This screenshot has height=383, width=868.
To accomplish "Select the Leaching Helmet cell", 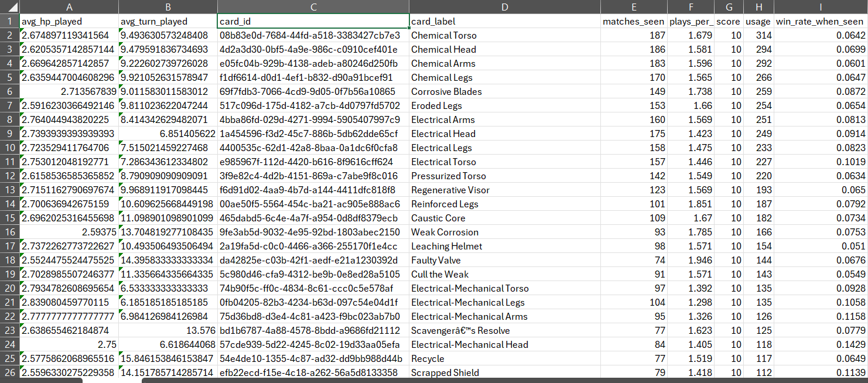I will [505, 246].
